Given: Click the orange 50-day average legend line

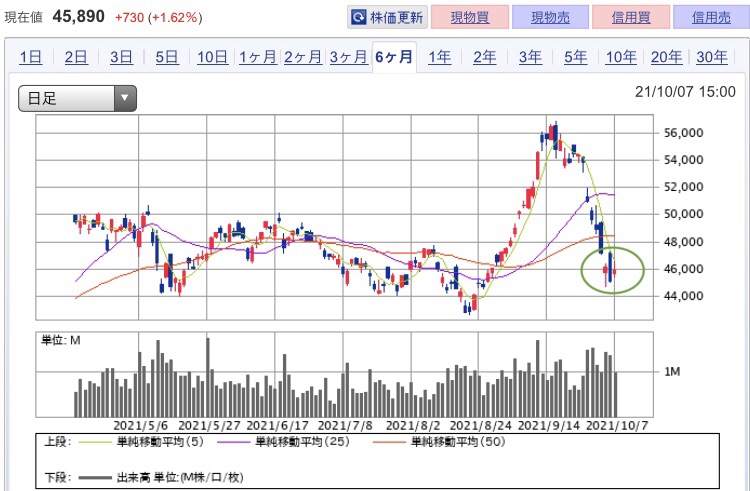Looking at the screenshot, I should (x=389, y=443).
